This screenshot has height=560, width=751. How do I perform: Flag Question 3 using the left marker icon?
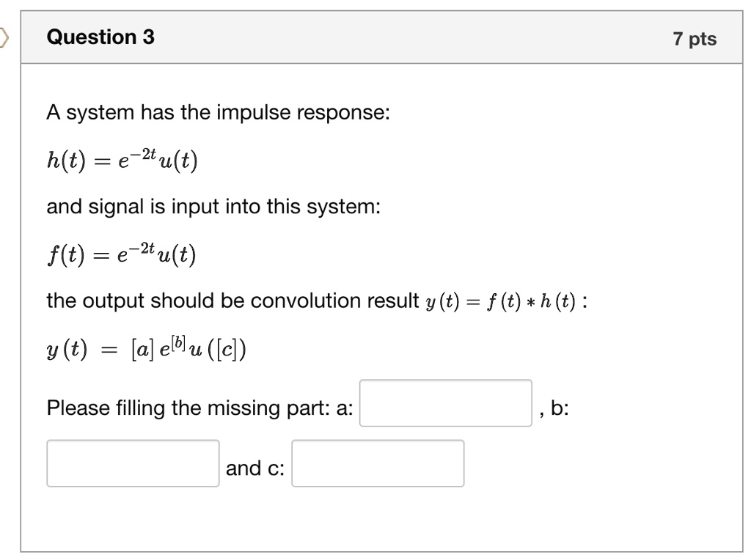pos(4,37)
